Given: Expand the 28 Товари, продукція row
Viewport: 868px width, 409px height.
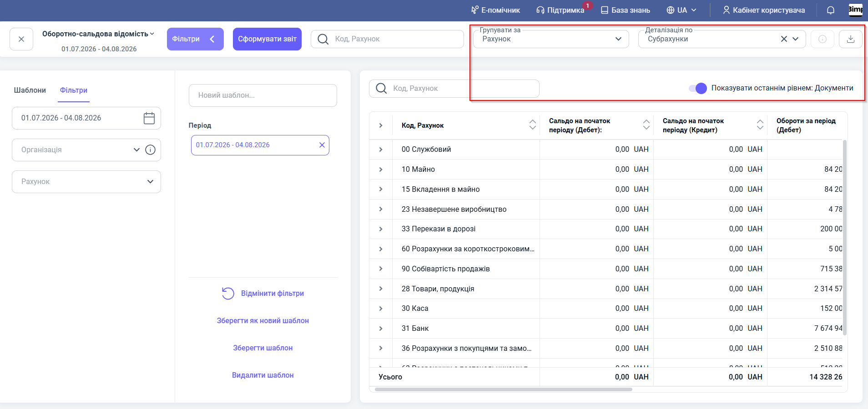Looking at the screenshot, I should click(x=381, y=289).
